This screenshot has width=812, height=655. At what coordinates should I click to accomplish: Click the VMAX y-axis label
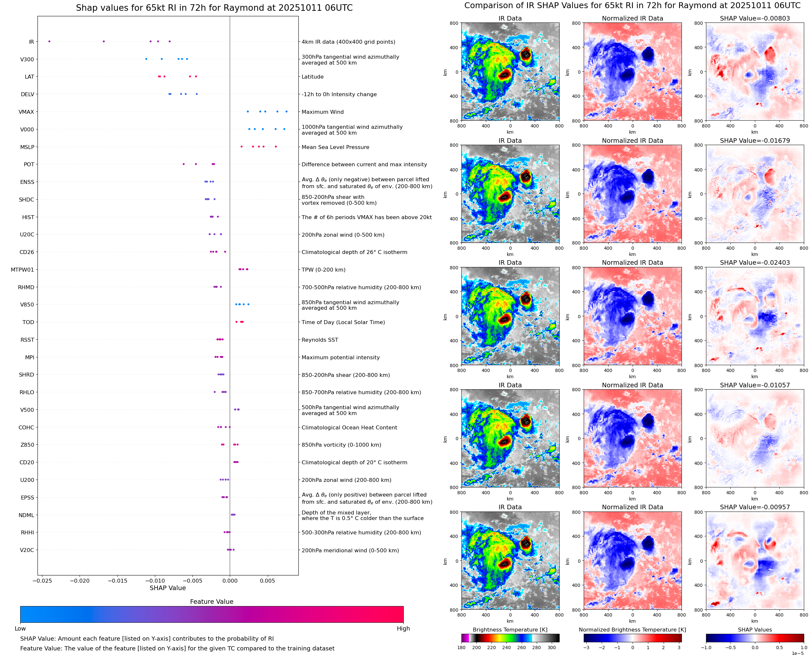[26, 112]
